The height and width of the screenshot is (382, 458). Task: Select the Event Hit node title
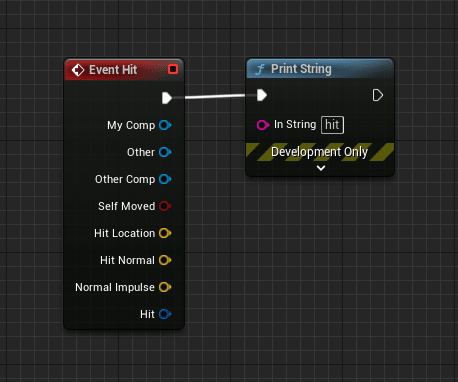[x=113, y=70]
